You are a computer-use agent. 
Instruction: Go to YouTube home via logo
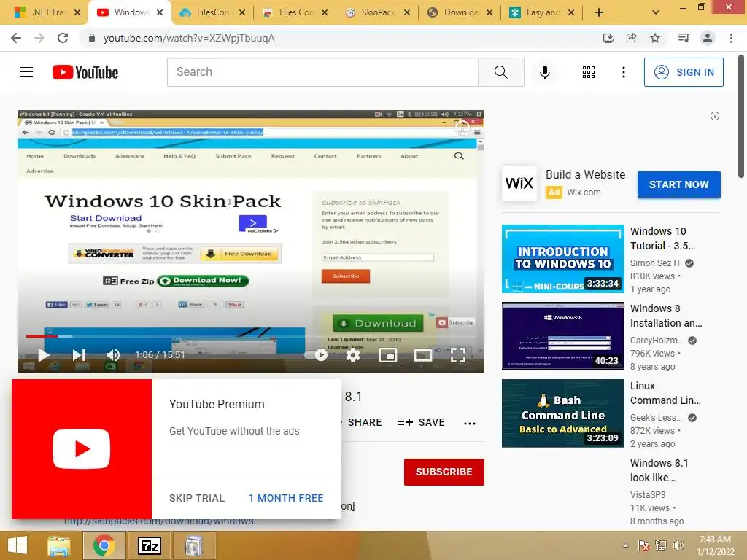point(85,72)
